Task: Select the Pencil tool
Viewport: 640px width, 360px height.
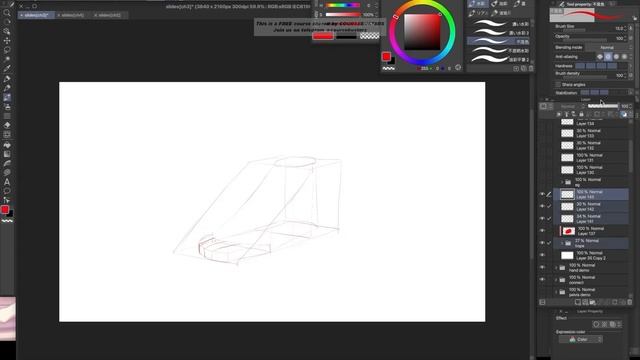Action: 7,88
